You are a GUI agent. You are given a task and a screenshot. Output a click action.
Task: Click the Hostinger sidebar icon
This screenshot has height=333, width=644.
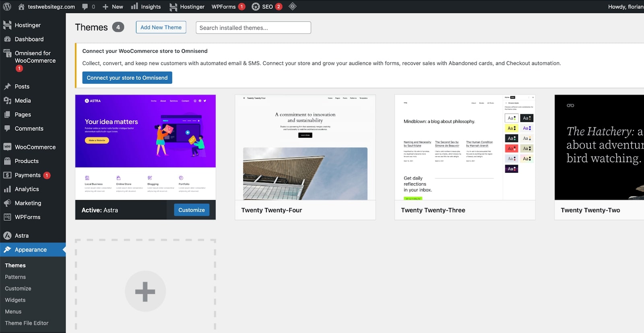(x=7, y=25)
